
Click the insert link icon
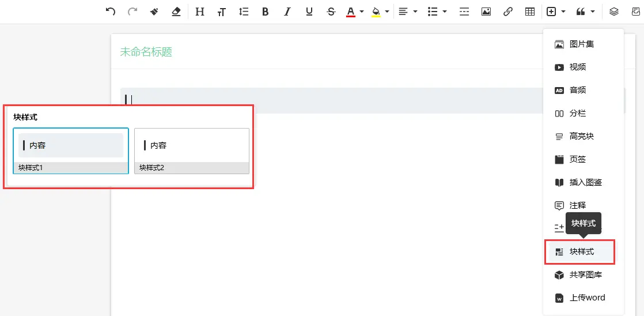508,12
